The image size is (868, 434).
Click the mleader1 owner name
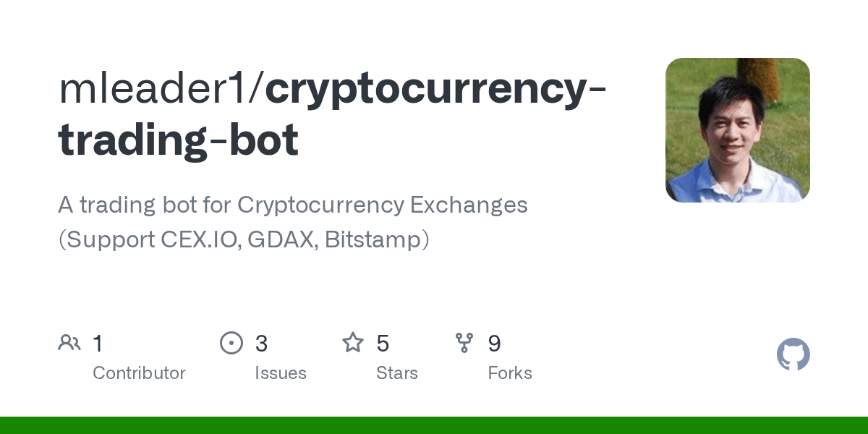[x=157, y=88]
